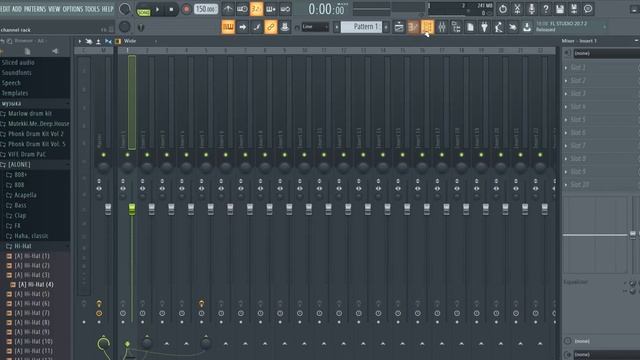Image resolution: width=640 pixels, height=360 pixels.
Task: Toggle the Browser view icon
Action: coord(456,27)
